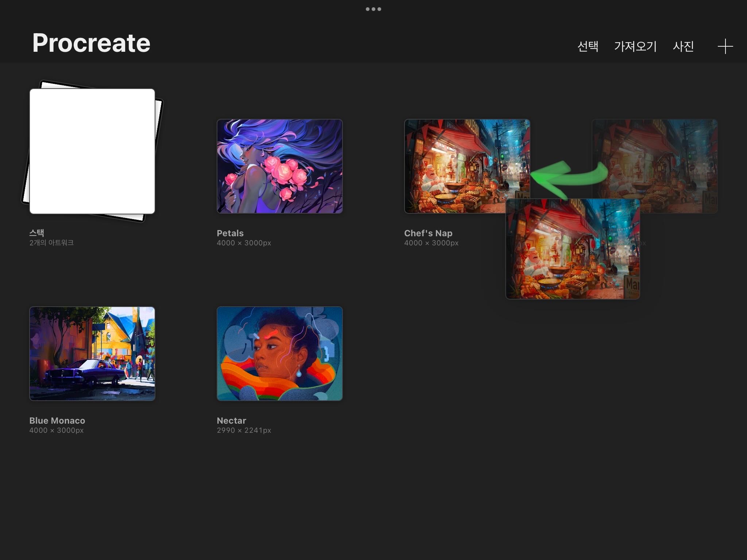Tap the Petals title to rename
747x560 pixels.
(x=230, y=233)
